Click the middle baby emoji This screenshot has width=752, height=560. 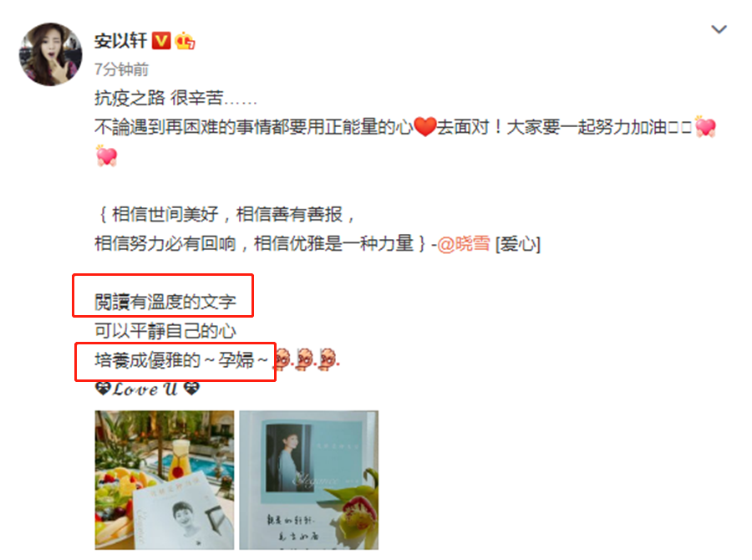pyautogui.click(x=304, y=359)
